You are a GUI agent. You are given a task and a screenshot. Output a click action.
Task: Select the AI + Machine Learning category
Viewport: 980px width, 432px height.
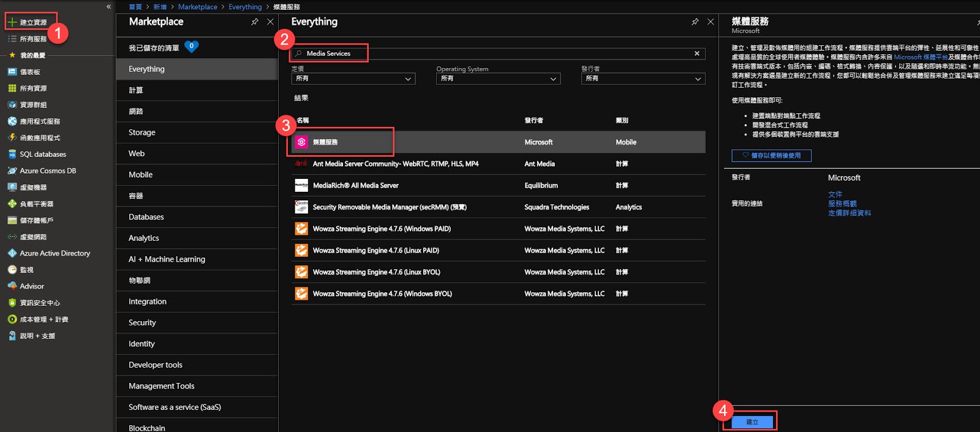tap(197, 259)
